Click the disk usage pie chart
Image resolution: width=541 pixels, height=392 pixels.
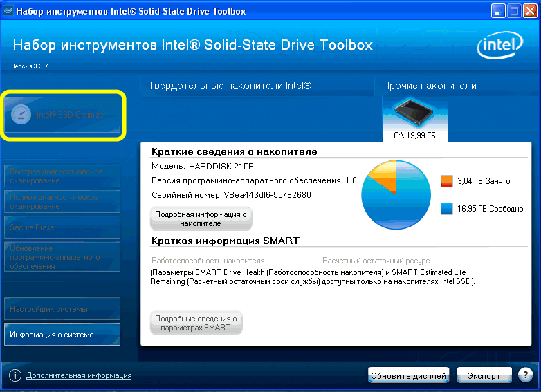[396, 195]
